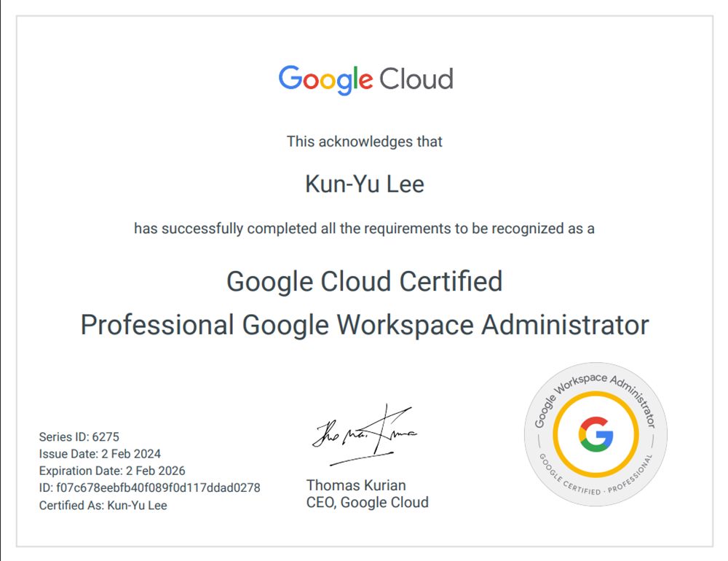The width and height of the screenshot is (728, 561).
Task: Click 'Series ID: 6275' text
Action: tap(79, 437)
